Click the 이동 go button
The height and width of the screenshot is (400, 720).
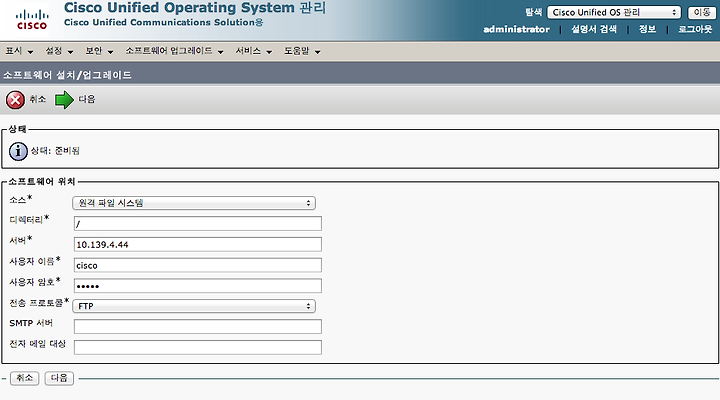click(x=702, y=12)
